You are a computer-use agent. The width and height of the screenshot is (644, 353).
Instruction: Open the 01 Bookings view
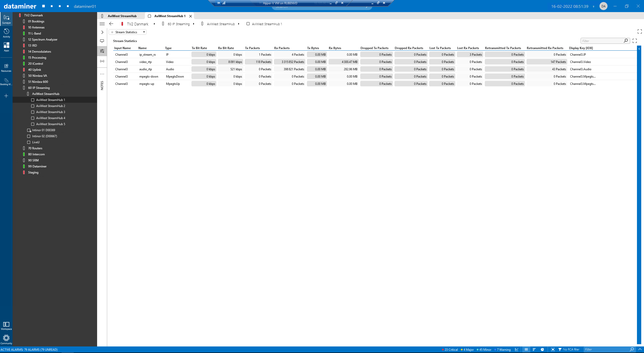point(36,21)
